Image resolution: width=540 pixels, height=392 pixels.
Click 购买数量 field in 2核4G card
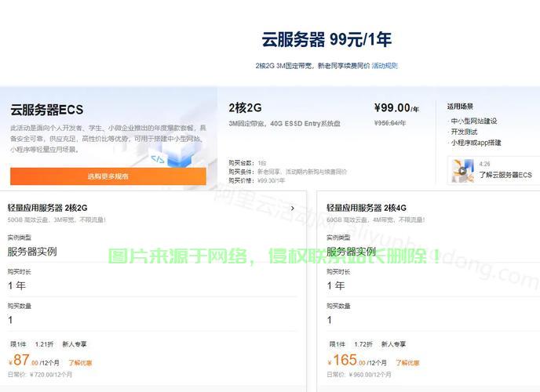330,320
